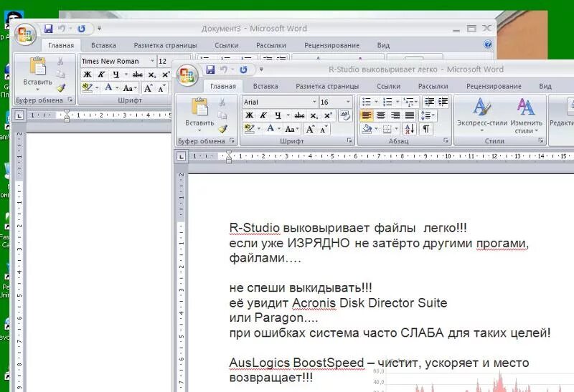Viewport: 574px width, 392px height.
Task: Click Express Styles icon
Action: 481,106
